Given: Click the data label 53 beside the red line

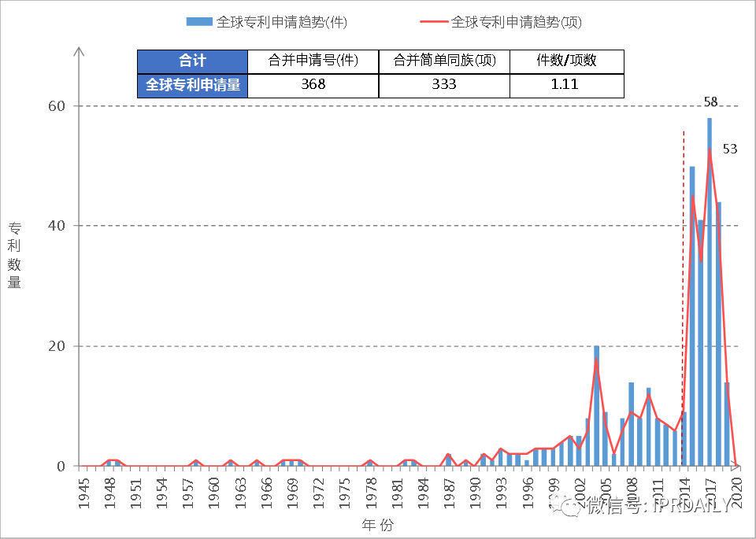Looking at the screenshot, I should 730,150.
